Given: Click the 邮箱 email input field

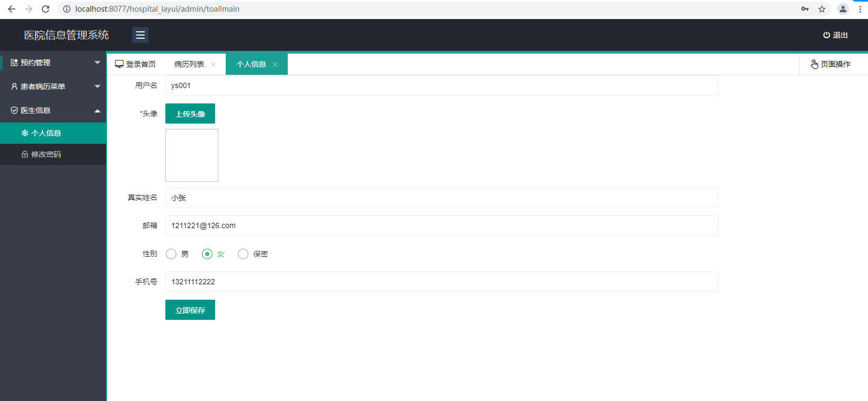Looking at the screenshot, I should click(441, 225).
